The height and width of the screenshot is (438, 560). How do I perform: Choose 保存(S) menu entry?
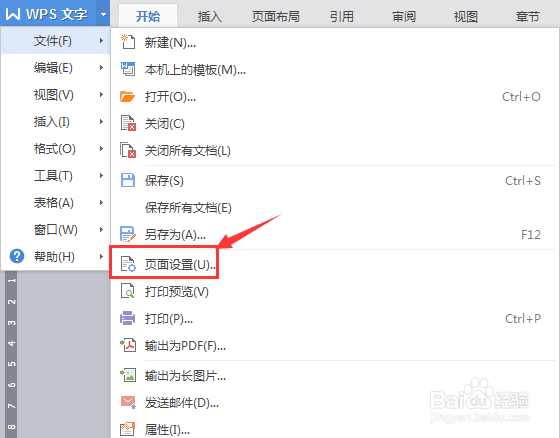coord(335,180)
